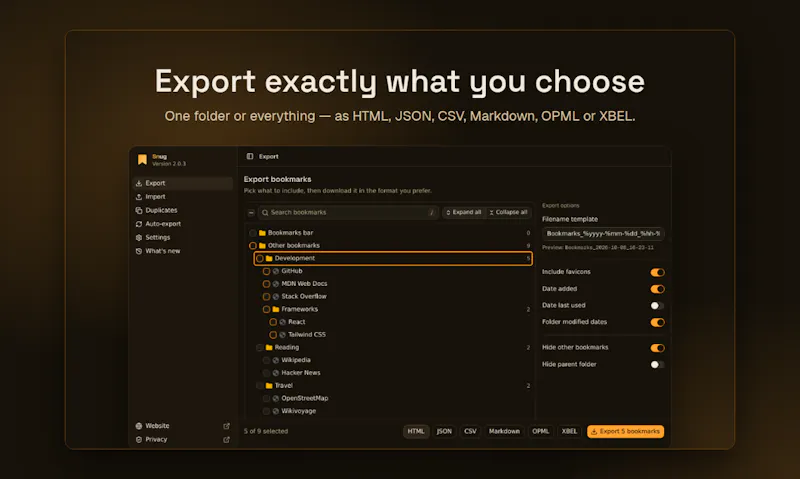Open Import in the sidebar
The width and height of the screenshot is (800, 479).
[183, 197]
